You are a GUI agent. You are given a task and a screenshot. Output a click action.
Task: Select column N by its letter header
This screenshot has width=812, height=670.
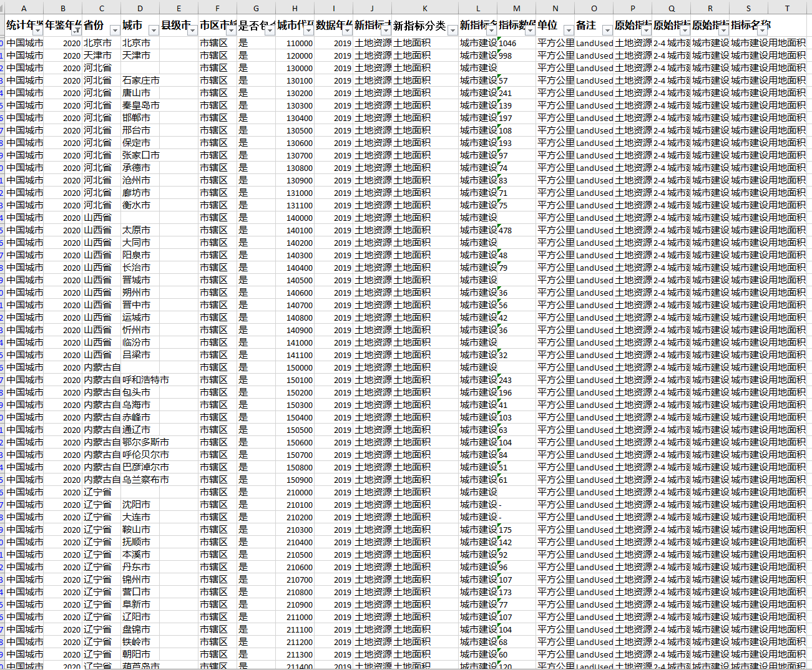[x=555, y=8]
